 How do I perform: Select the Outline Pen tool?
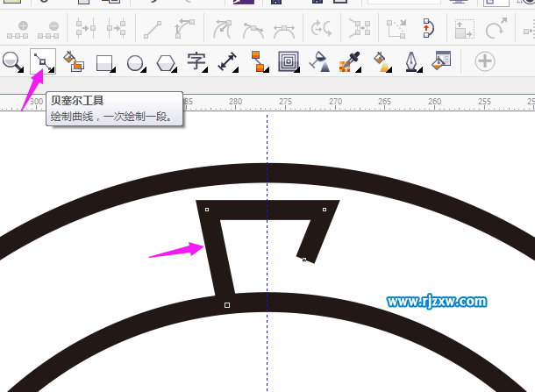point(413,62)
